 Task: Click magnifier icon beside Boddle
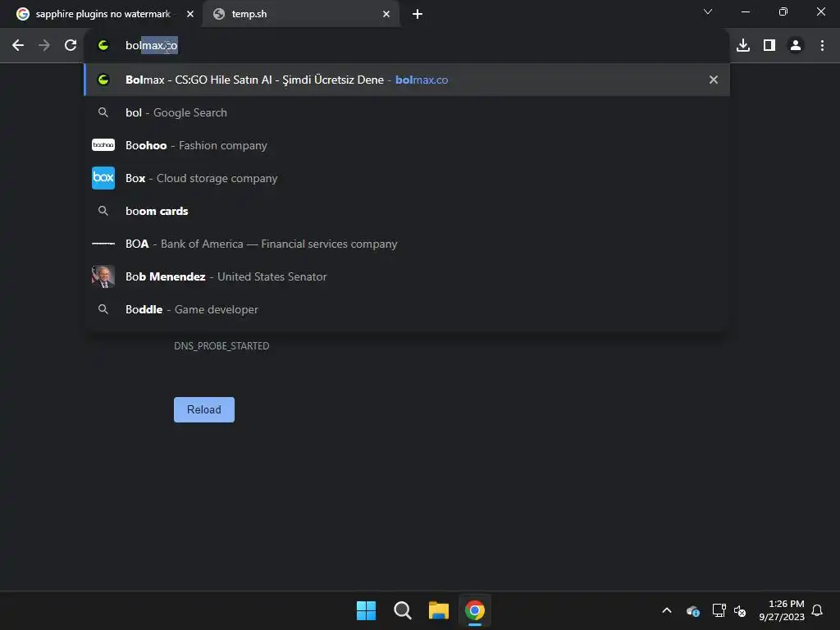pos(103,309)
